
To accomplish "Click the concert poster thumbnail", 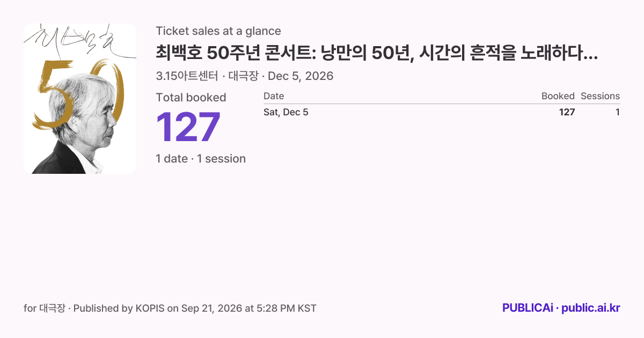I will [x=80, y=99].
